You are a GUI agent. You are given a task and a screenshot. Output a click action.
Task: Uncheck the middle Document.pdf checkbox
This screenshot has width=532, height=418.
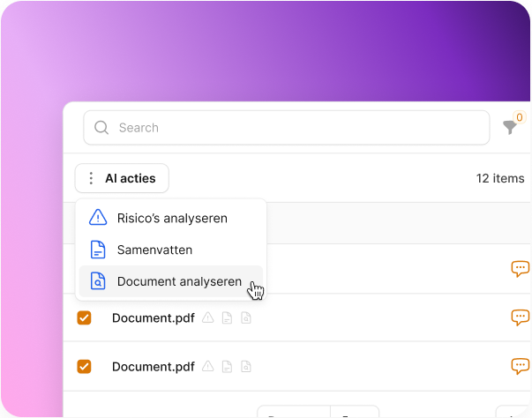[84, 318]
